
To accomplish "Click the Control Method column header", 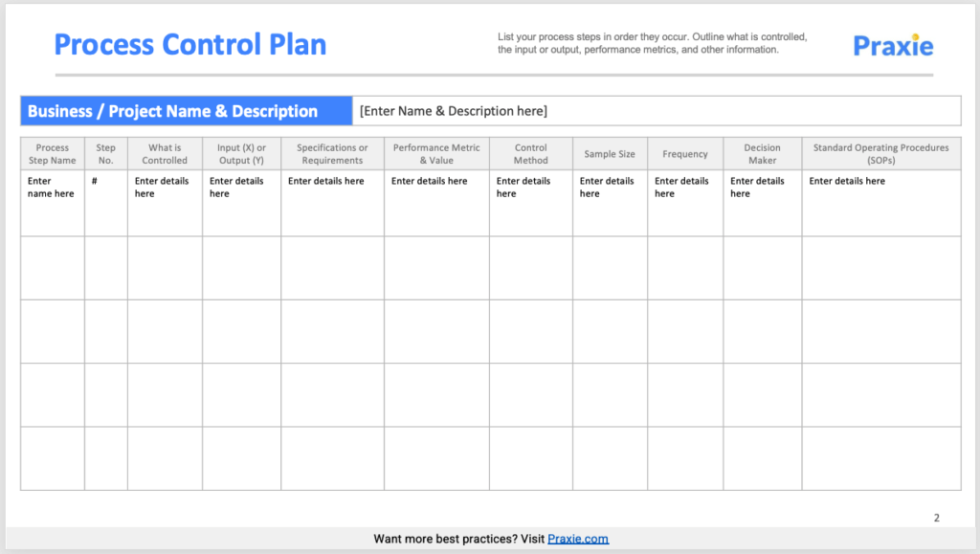I will 530,154.
